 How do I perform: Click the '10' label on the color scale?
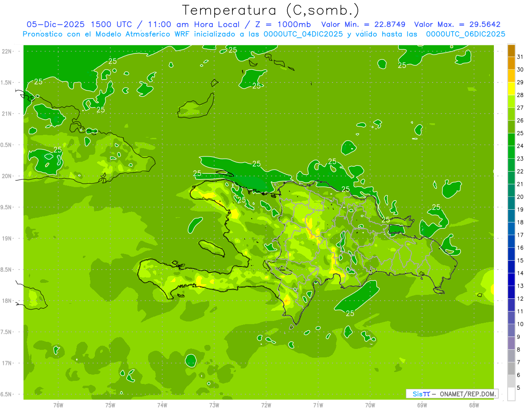(x=520, y=324)
